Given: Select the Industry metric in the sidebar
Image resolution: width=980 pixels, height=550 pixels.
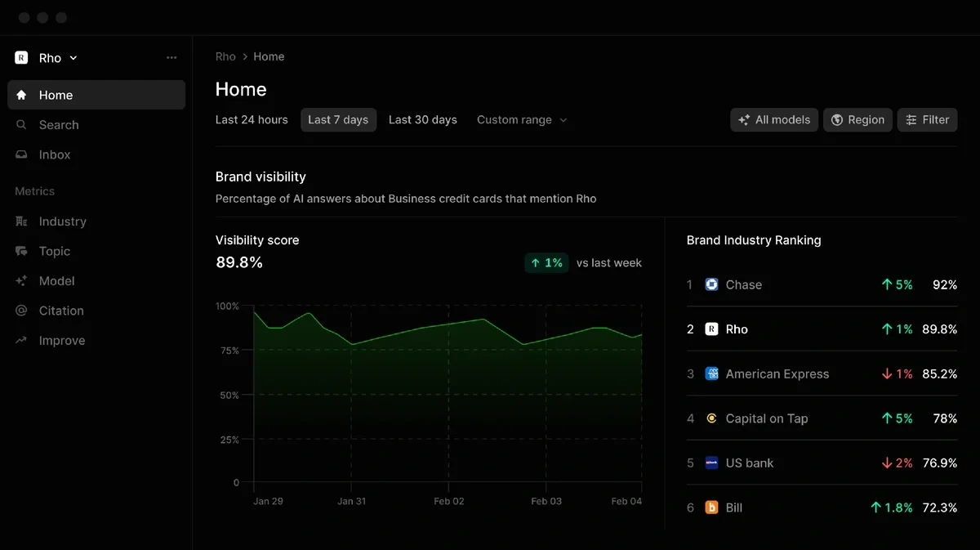Looking at the screenshot, I should [x=63, y=221].
